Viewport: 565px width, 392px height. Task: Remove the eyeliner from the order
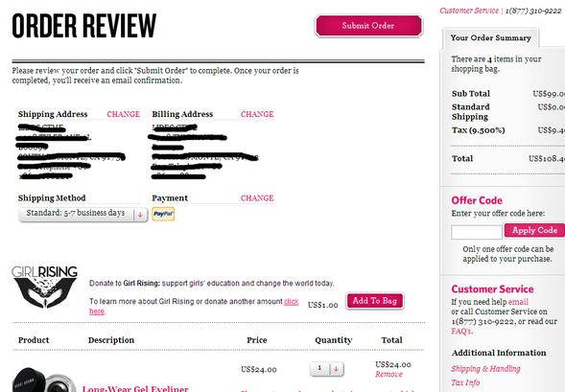point(388,375)
